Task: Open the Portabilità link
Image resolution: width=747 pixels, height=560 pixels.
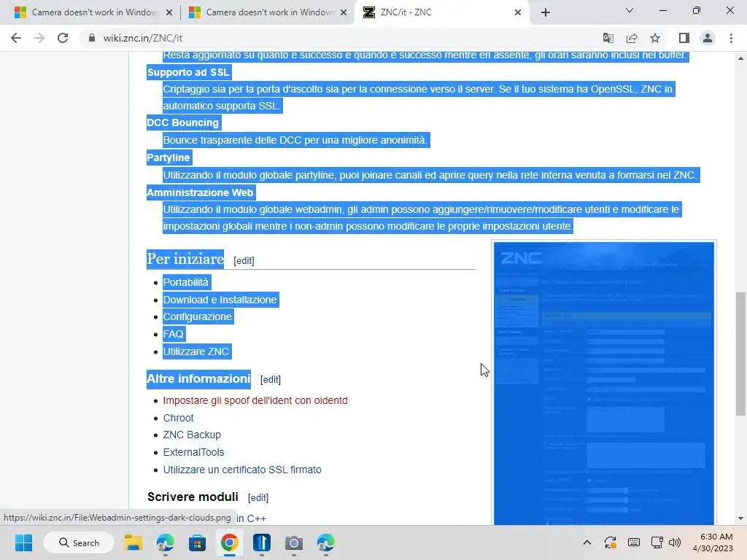Action: point(185,282)
